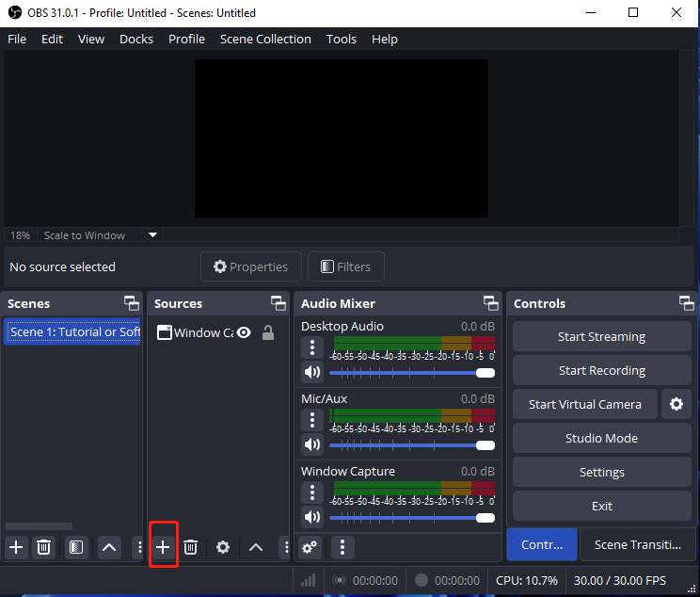Pop out the Sources dock
This screenshot has width=700, height=597.
278,303
